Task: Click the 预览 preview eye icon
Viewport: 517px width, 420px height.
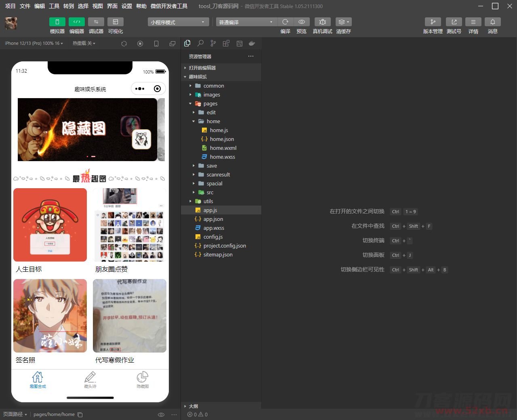Action: [301, 22]
